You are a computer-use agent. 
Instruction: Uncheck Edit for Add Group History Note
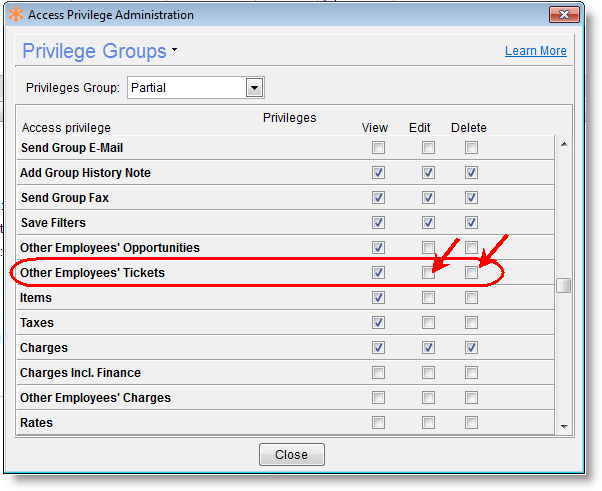(428, 173)
